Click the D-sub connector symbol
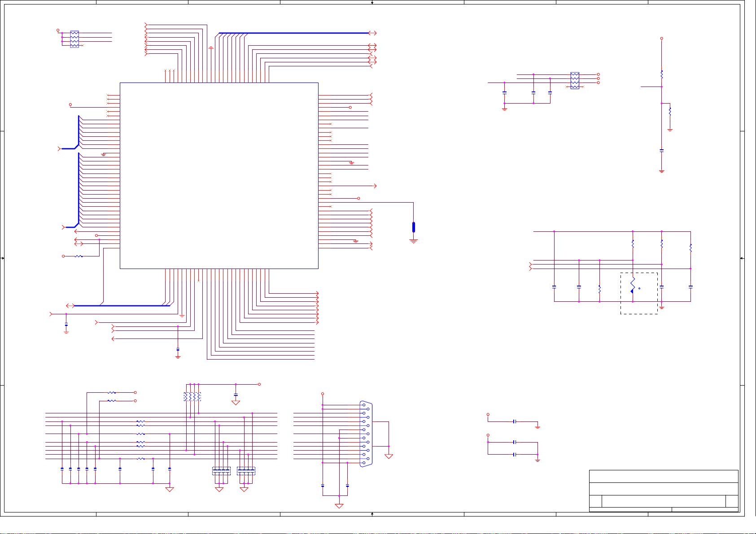This screenshot has width=756, height=534. coord(366,434)
